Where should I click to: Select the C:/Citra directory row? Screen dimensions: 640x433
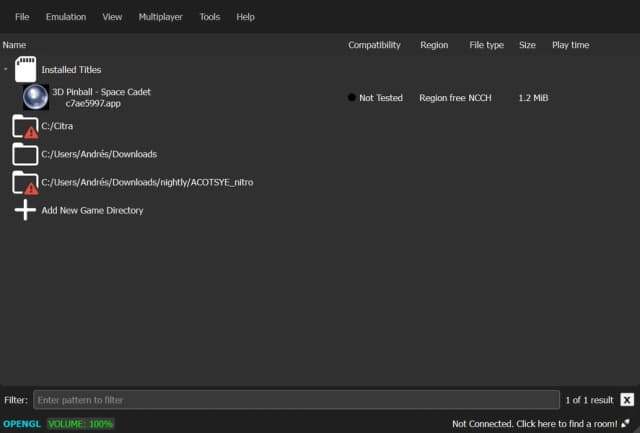pos(57,126)
